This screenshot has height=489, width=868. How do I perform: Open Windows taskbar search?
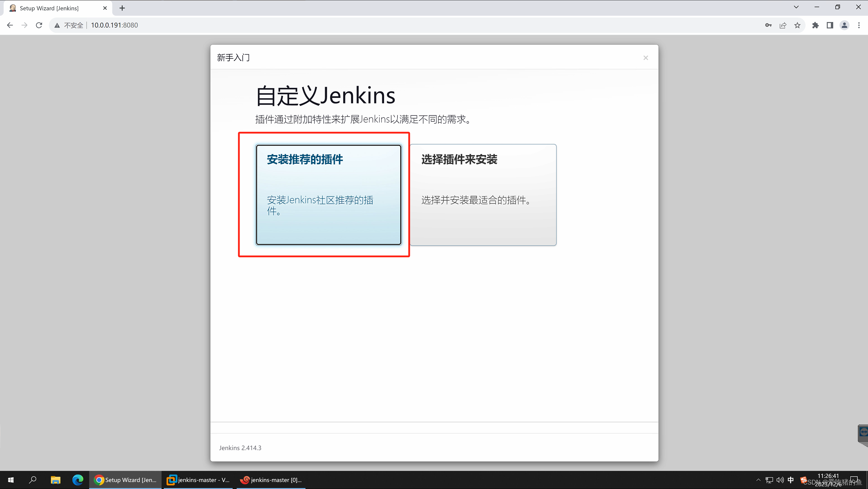[x=33, y=480]
